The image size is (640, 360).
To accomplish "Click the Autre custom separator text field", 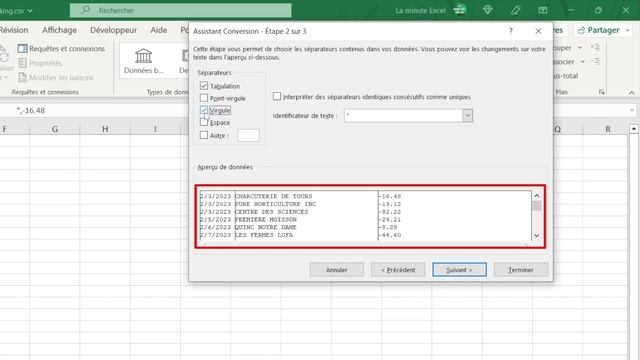I will click(x=249, y=135).
